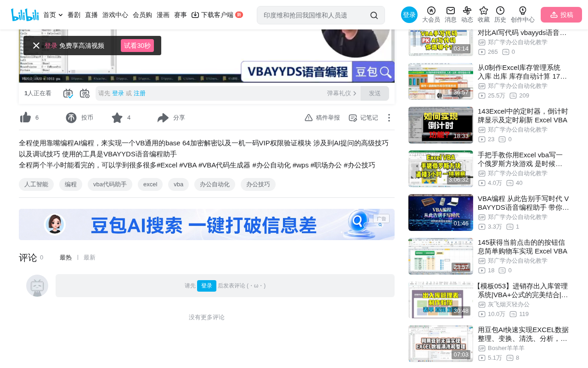The image size is (588, 368).
Task: Click the blue 登录 avatar button
Action: 409,15
